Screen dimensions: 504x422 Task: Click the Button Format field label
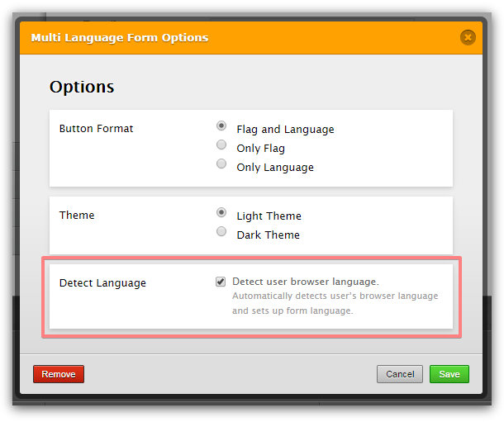point(96,129)
